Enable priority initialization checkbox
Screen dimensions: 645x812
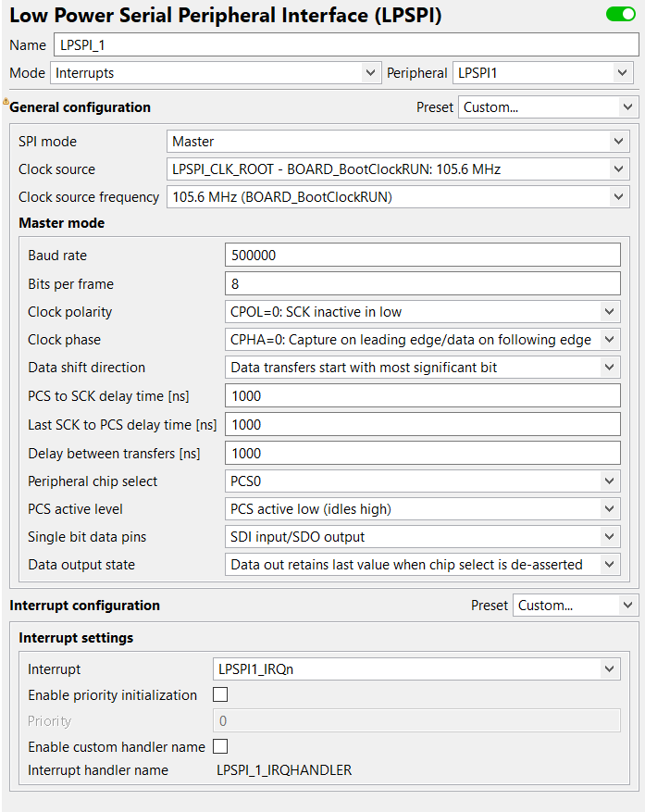[x=220, y=694]
